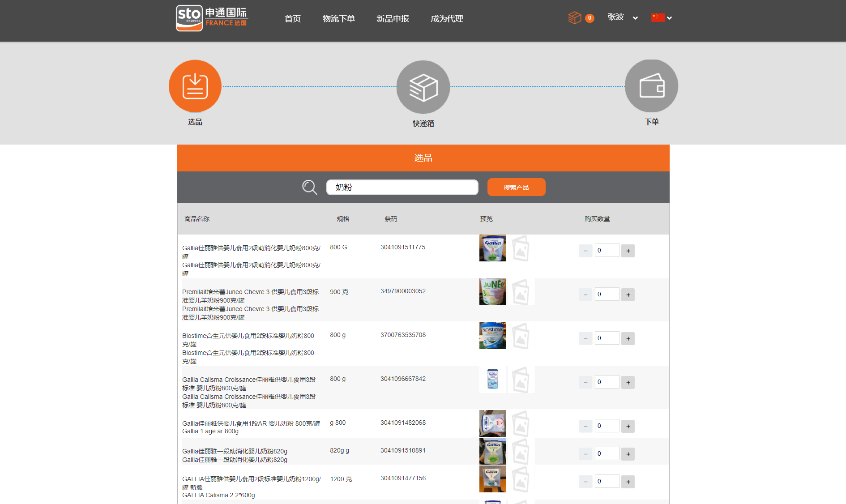846x504 pixels.
Task: Open placeholder image for Premilait Juneo row
Action: pos(521,292)
